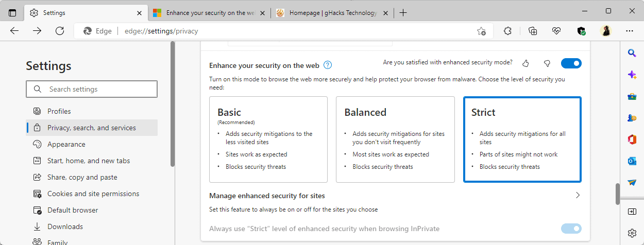
Task: Toggle Strict level for InPrivate browsing
Action: (571, 229)
